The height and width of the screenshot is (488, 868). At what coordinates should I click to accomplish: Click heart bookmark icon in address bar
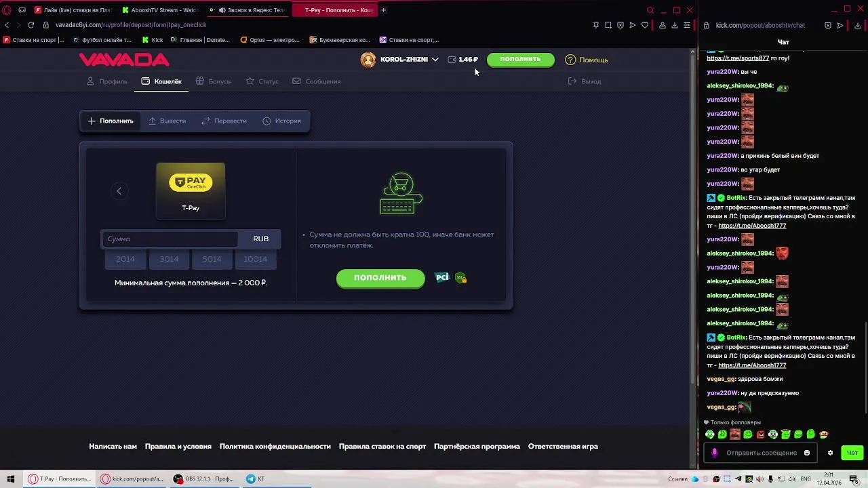pos(644,25)
